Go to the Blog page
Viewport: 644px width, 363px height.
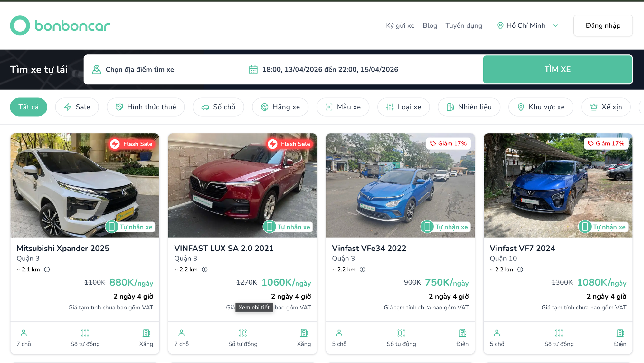430,25
